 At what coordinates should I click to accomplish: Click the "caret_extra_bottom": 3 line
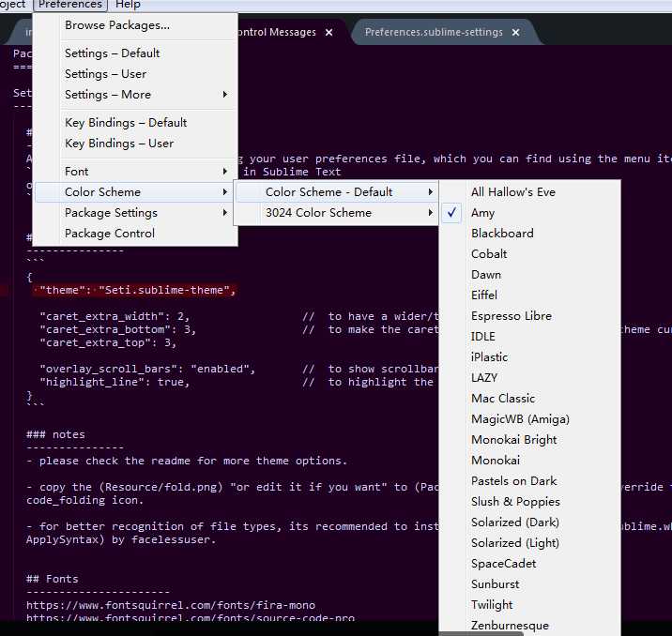click(117, 329)
